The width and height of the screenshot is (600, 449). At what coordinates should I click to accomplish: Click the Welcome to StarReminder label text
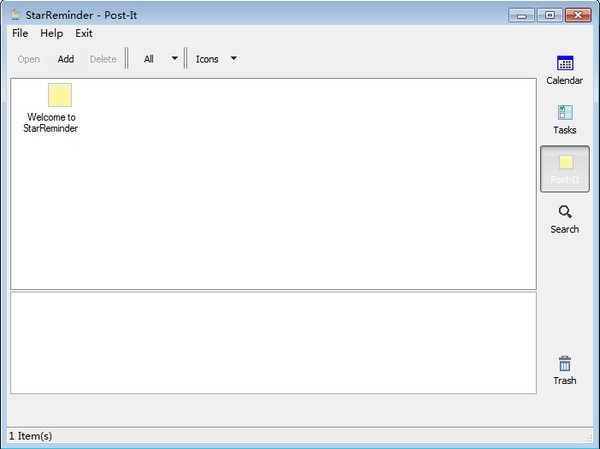pos(51,122)
